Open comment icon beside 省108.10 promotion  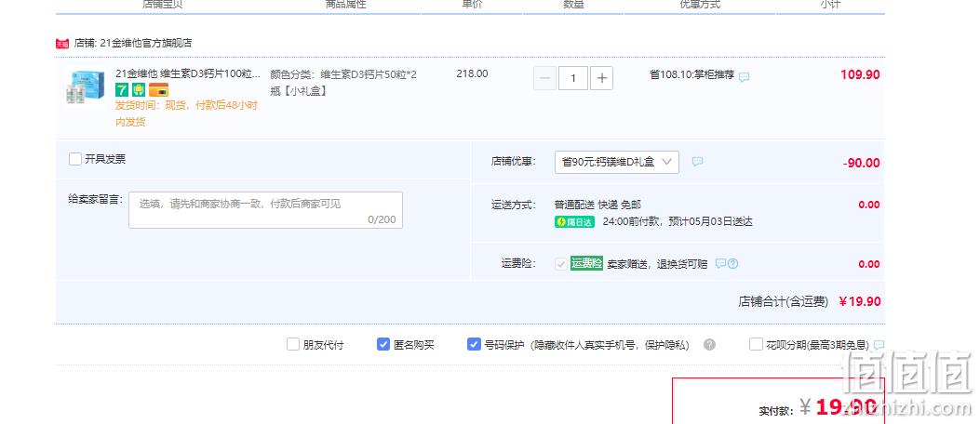(744, 77)
